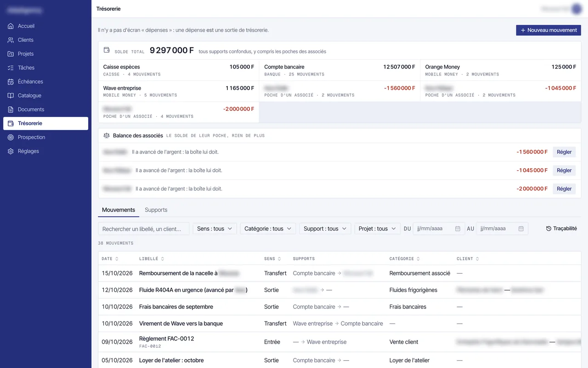Click the Projets folder icon
The height and width of the screenshot is (368, 588).
(x=11, y=54)
